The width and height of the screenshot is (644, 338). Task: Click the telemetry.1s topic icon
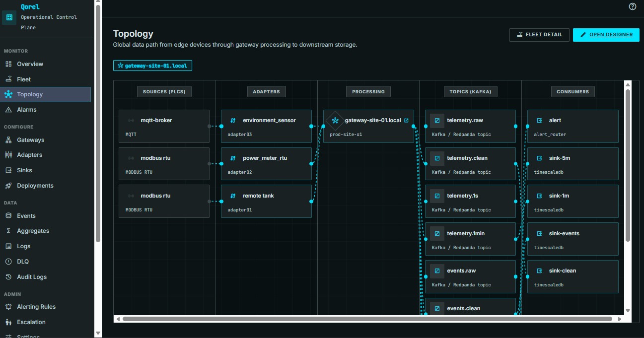437,196
